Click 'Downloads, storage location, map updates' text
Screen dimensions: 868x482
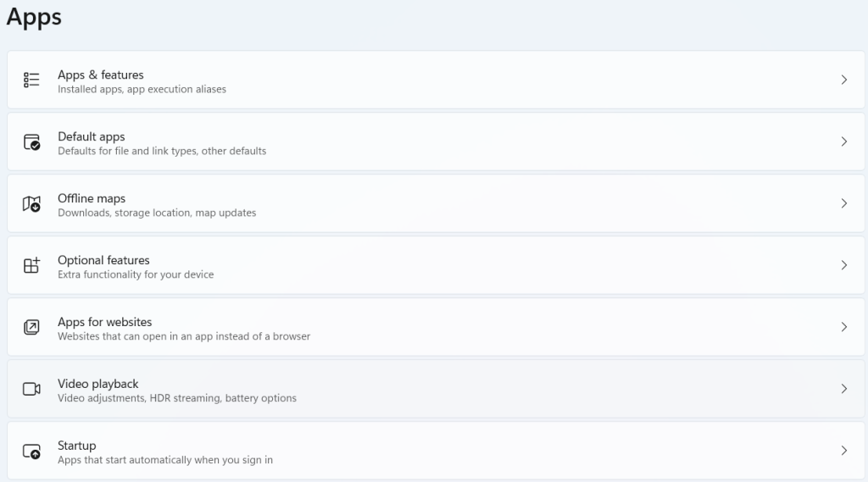point(157,213)
